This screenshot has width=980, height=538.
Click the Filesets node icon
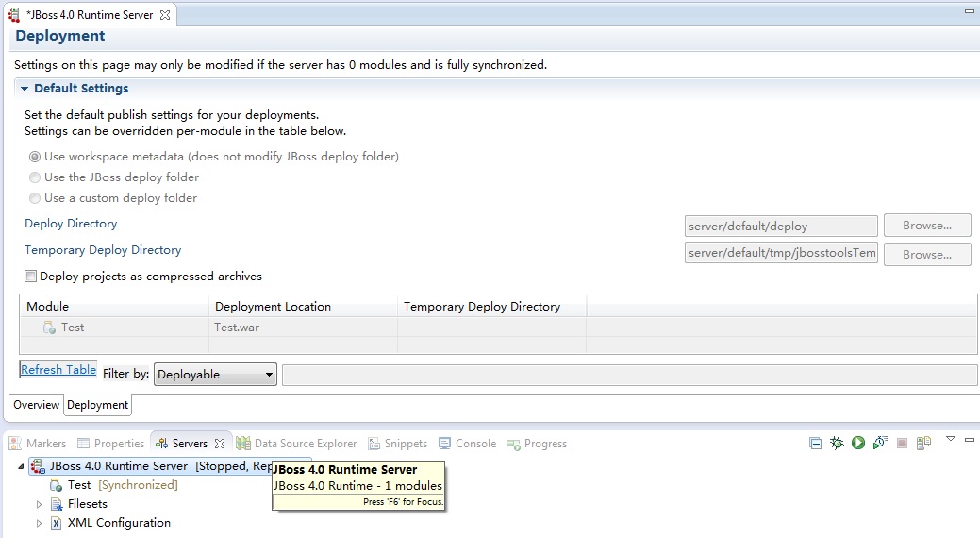57,504
